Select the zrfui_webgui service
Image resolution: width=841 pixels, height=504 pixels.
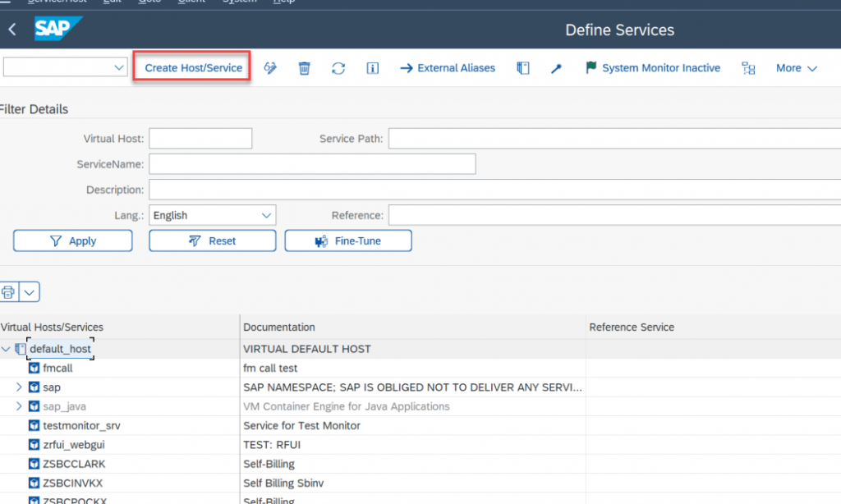tap(73, 445)
